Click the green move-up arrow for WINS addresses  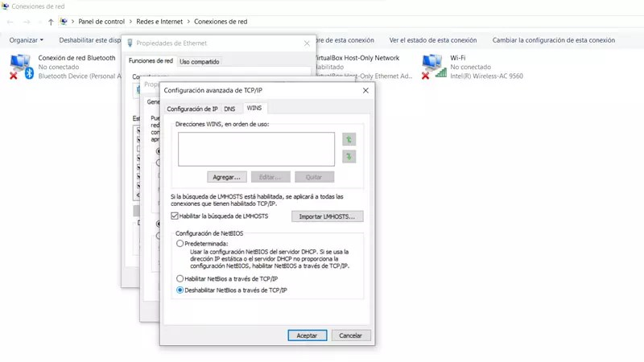click(349, 139)
